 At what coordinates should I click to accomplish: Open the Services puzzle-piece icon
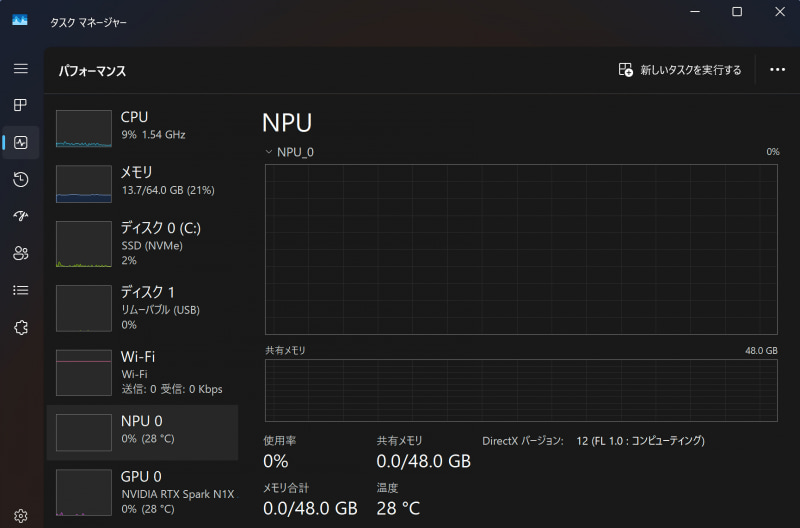[20, 328]
